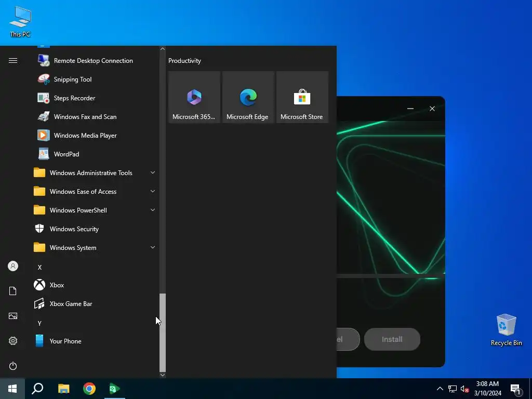Screen dimensions: 532x399
Task: Click the muted volume tray icon
Action: click(464, 389)
